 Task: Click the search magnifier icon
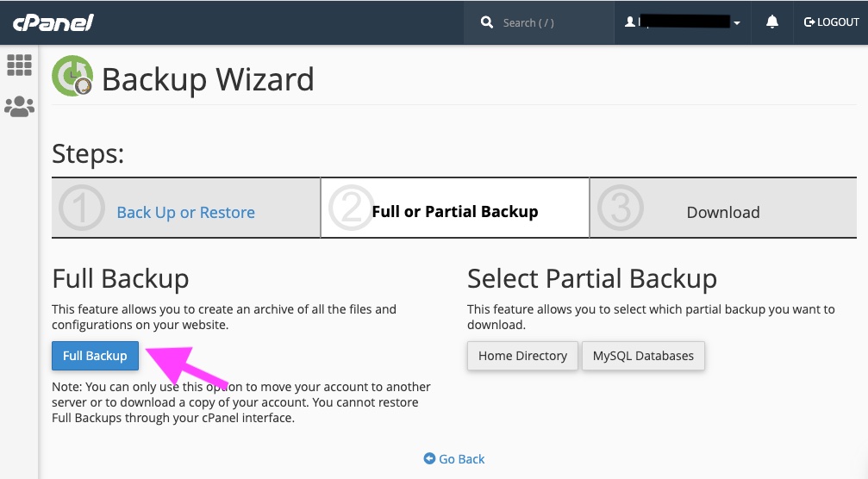[487, 22]
